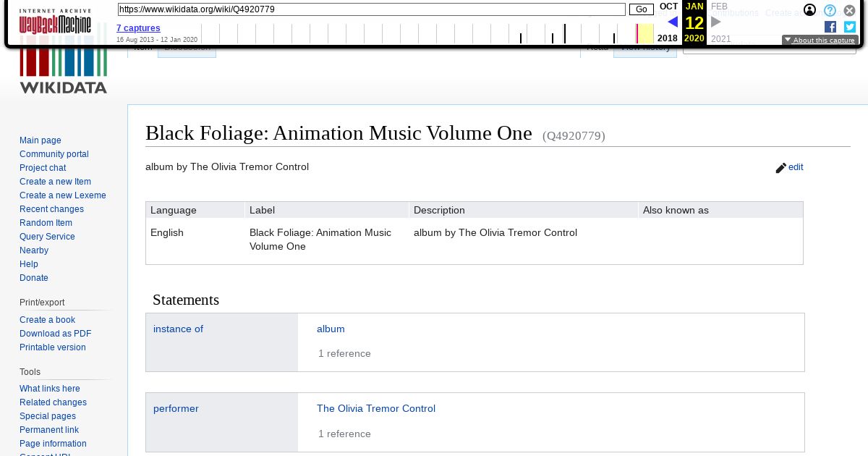Expand 1 reference under performer
This screenshot has width=868, height=456.
tap(344, 434)
